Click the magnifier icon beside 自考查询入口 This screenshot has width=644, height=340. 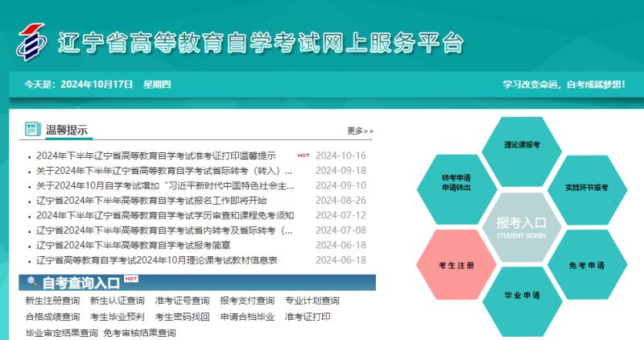coord(32,282)
